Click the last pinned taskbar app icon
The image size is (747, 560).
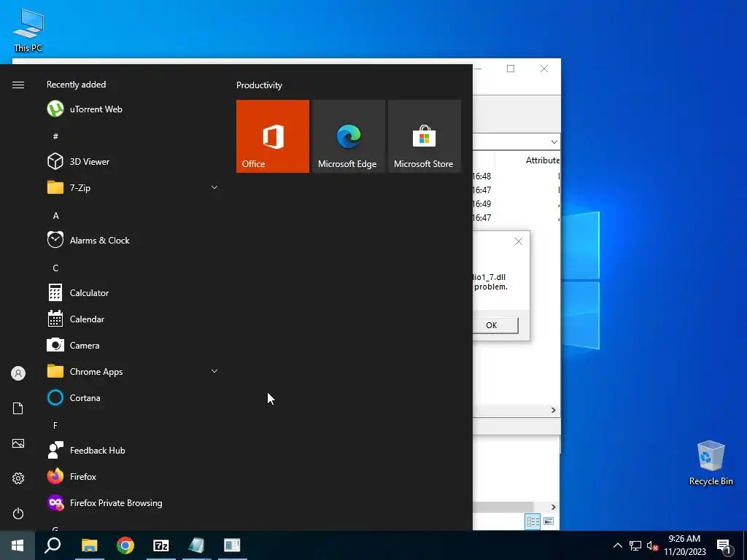(233, 545)
